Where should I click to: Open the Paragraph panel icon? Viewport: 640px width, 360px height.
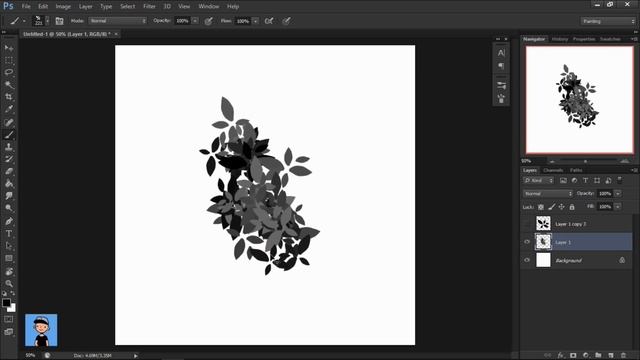501,65
